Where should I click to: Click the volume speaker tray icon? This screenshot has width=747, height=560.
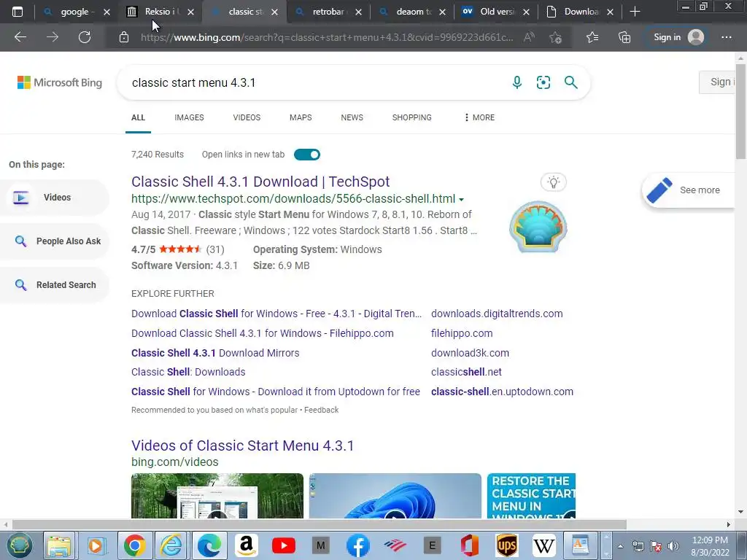pyautogui.click(x=673, y=546)
